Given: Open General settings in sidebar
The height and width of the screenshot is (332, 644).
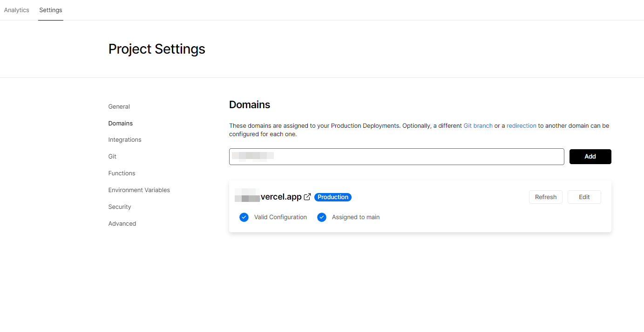Looking at the screenshot, I should 119,107.
